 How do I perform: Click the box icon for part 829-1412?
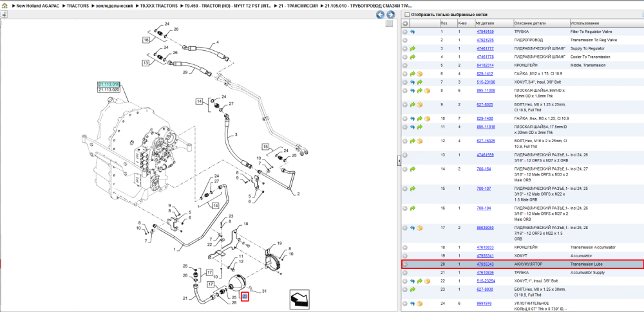(420, 73)
